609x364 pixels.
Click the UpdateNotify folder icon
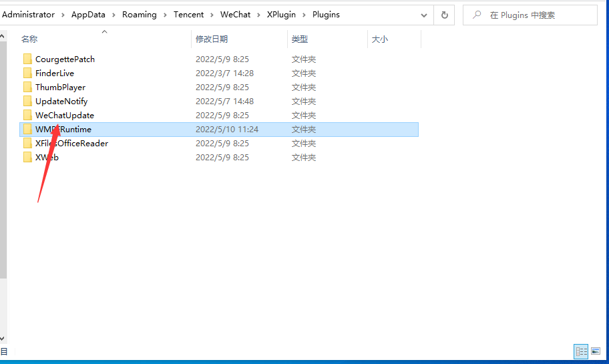tap(27, 101)
